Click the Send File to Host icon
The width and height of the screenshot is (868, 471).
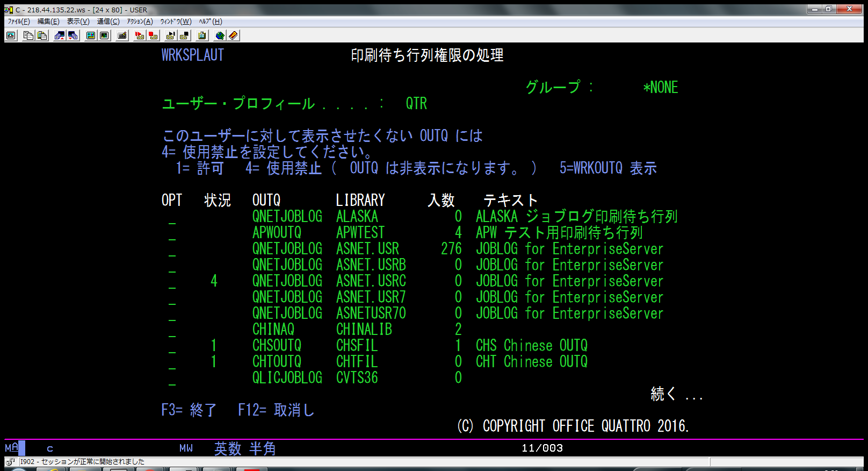(60, 35)
